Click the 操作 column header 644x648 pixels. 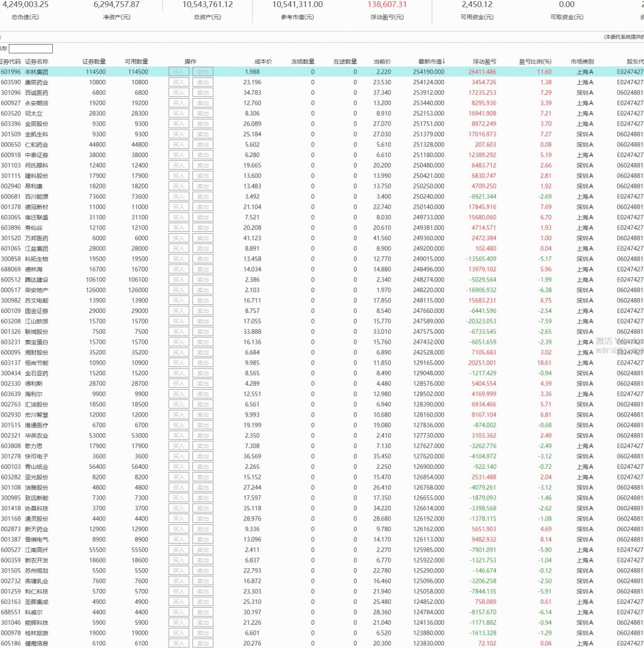[x=191, y=62]
